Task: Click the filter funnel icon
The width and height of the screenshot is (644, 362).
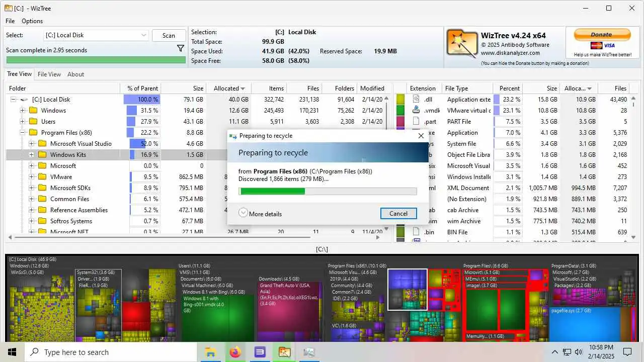Action: coord(181,49)
